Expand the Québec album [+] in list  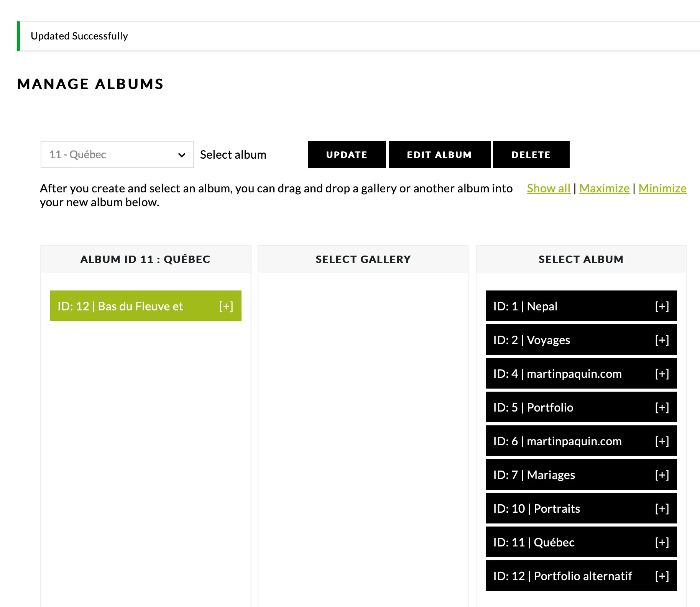[x=662, y=542]
